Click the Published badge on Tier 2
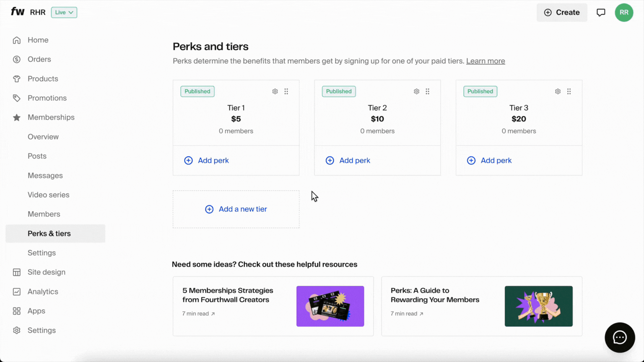Image resolution: width=644 pixels, height=362 pixels. 338,91
